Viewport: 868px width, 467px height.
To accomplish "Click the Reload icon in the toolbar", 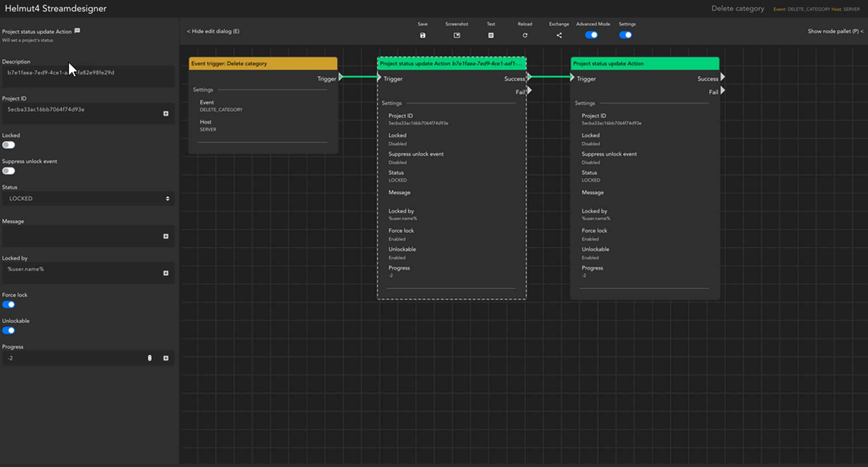I will point(525,35).
